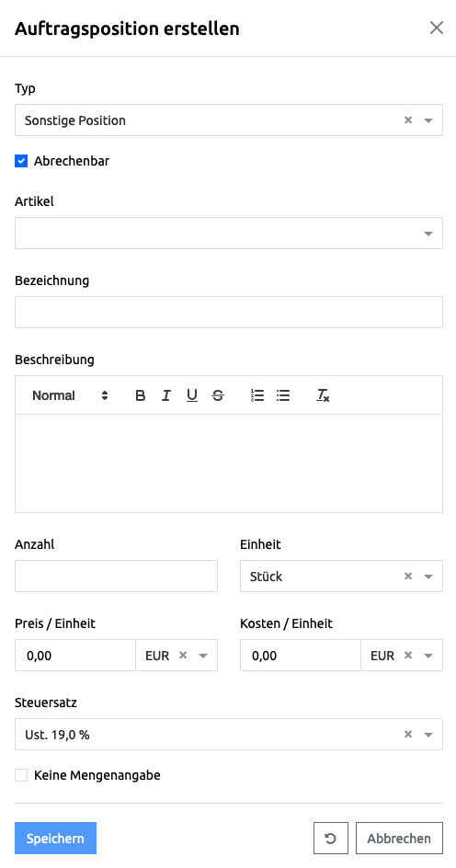Insert an ordered numbered list
456x868 pixels.
coord(257,395)
